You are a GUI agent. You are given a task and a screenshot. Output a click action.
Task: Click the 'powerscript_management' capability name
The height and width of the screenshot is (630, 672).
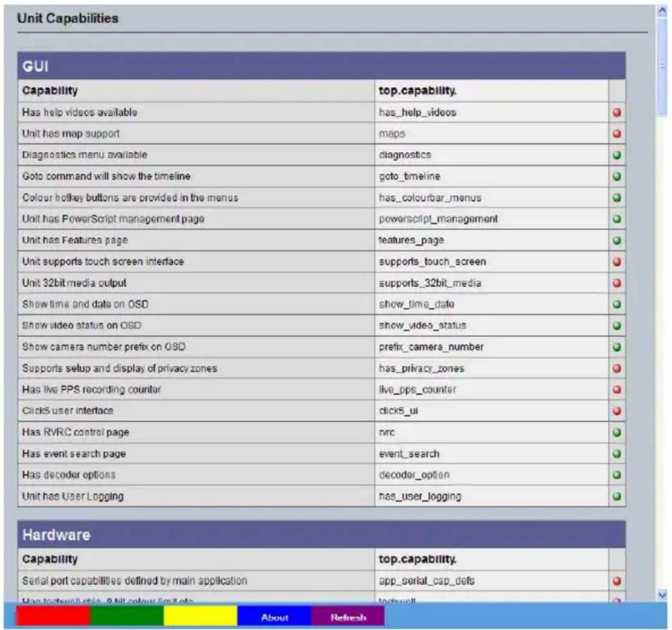438,219
